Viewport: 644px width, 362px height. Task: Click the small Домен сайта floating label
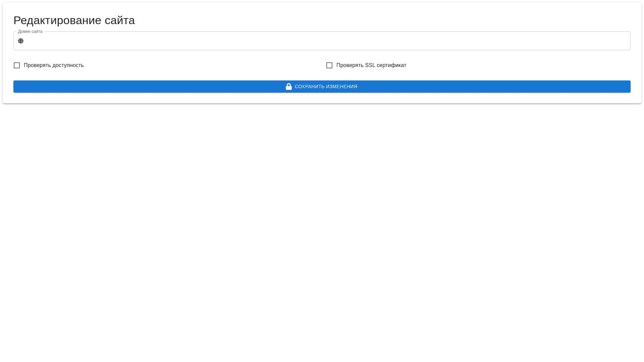(x=30, y=32)
